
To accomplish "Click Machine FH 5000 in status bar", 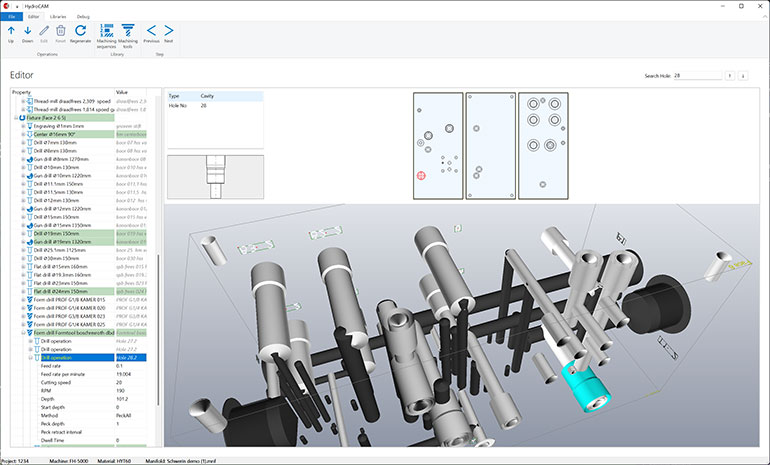I will pyautogui.click(x=69, y=461).
